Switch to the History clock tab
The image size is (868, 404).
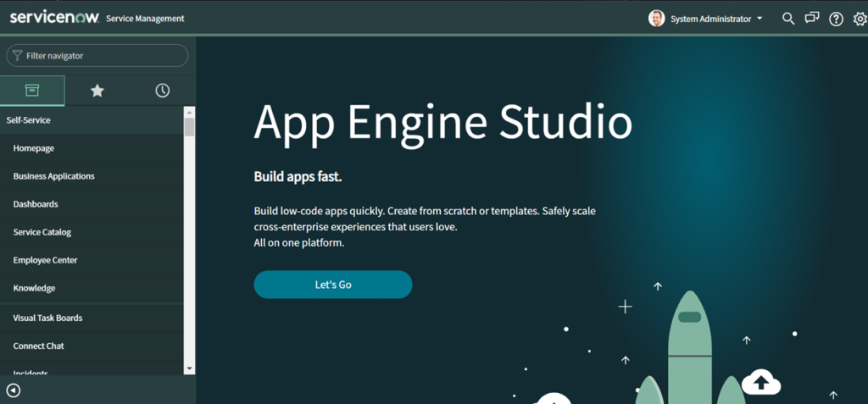(163, 91)
